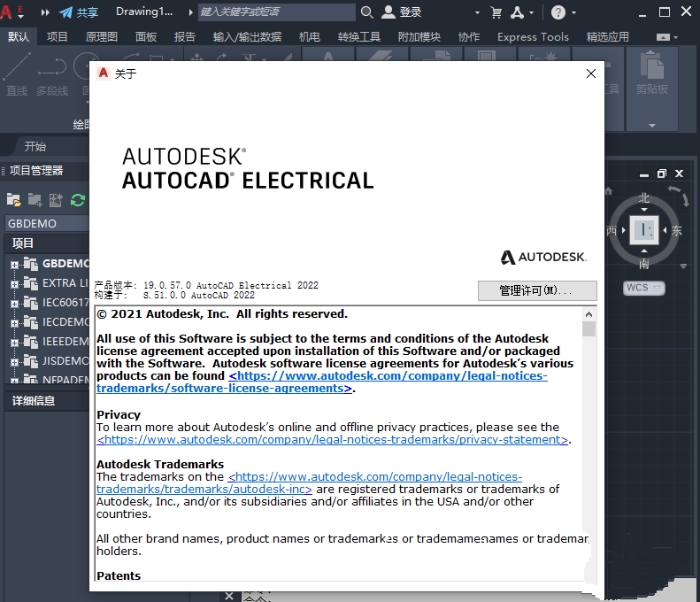Image resolution: width=700 pixels, height=602 pixels.
Task: Select the IEC60617 project tree item
Action: tap(65, 303)
